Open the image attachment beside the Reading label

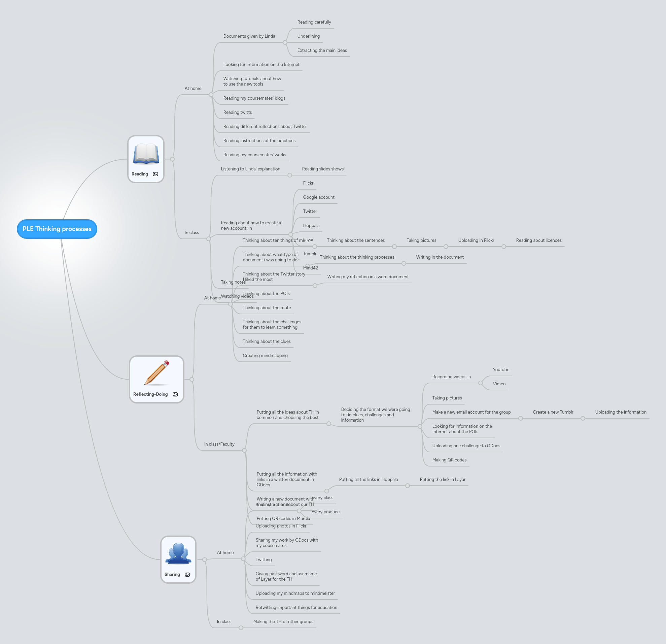coord(155,174)
